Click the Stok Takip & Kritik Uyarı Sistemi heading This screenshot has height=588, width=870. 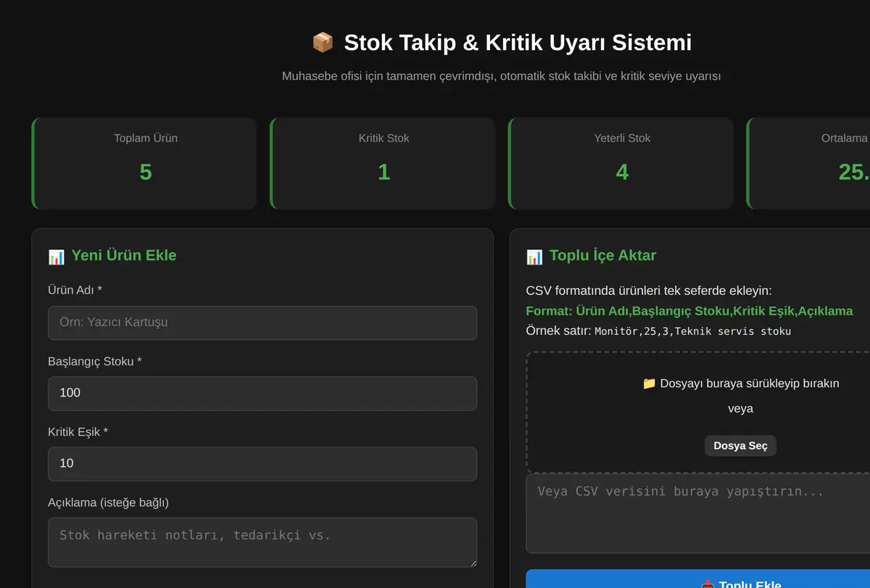518,42
